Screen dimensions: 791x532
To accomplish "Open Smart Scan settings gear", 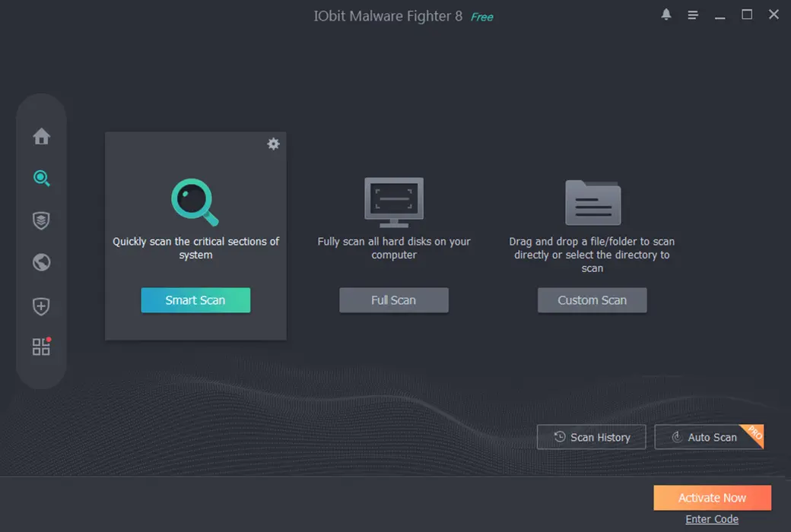I will (x=273, y=144).
